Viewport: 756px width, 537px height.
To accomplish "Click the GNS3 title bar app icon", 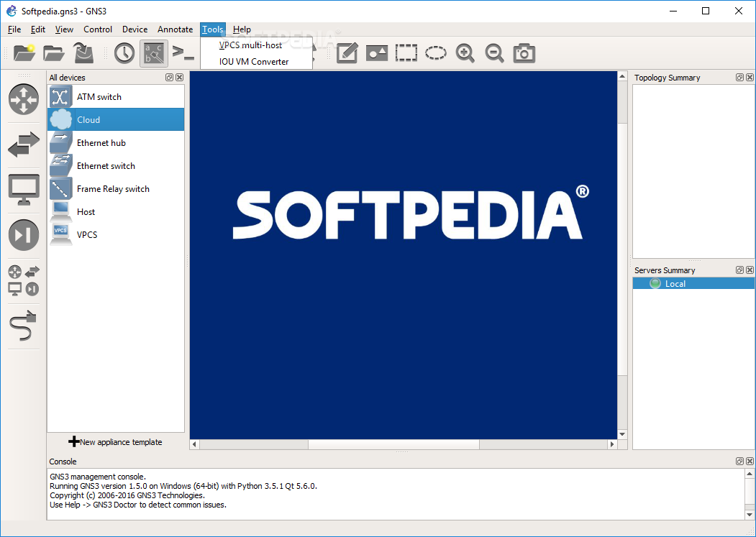I will click(12, 11).
